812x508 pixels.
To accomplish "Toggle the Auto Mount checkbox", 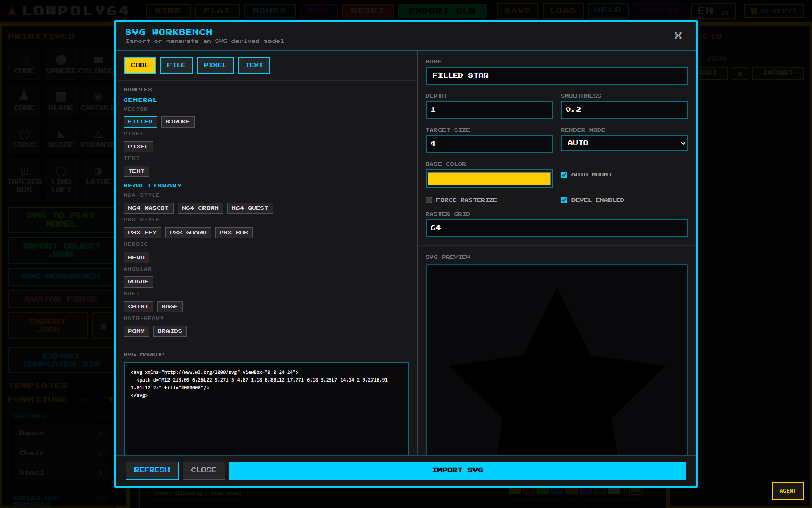I will click(x=564, y=175).
